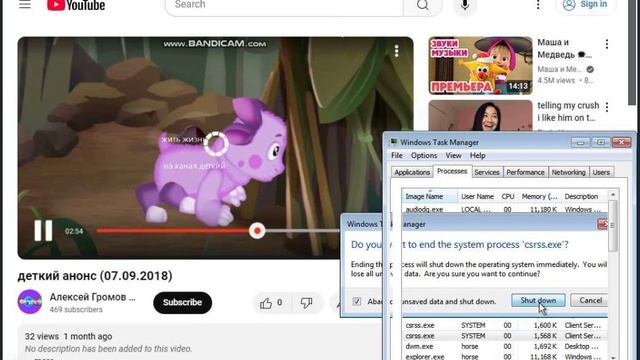640x360 pixels.
Task: Open the 'telling my crush' video title
Action: point(568,111)
